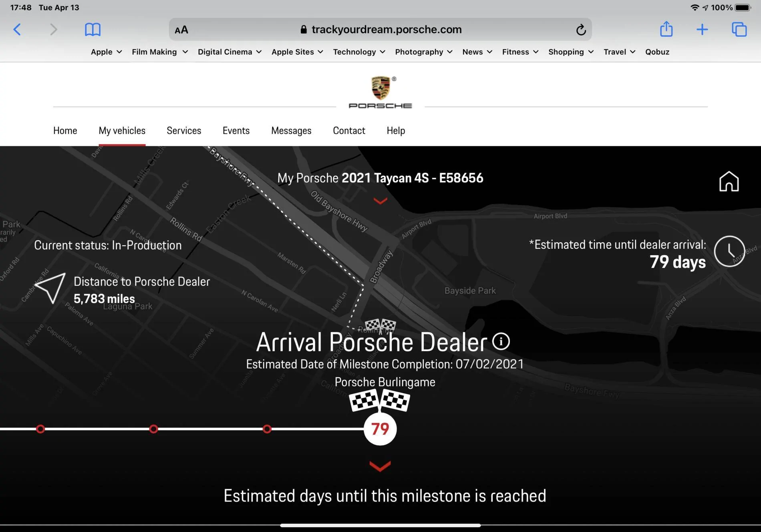The height and width of the screenshot is (532, 761).
Task: Tap checkered flags above the 79 marker
Action: (379, 400)
